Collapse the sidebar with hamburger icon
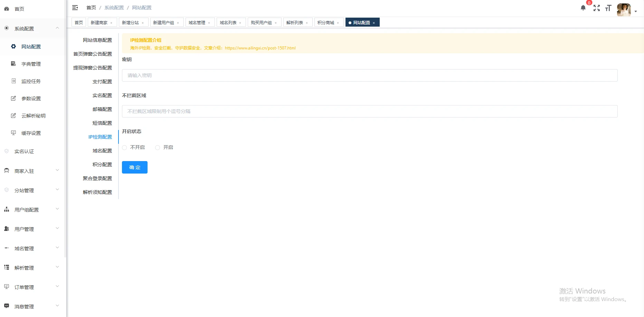 click(75, 8)
